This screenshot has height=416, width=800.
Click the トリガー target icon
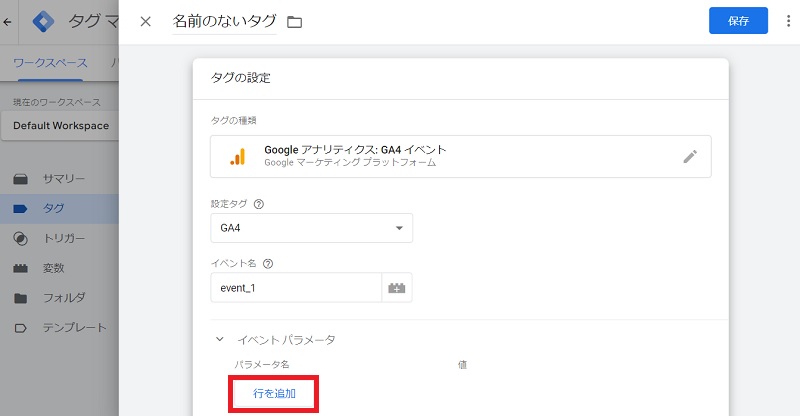pos(20,238)
